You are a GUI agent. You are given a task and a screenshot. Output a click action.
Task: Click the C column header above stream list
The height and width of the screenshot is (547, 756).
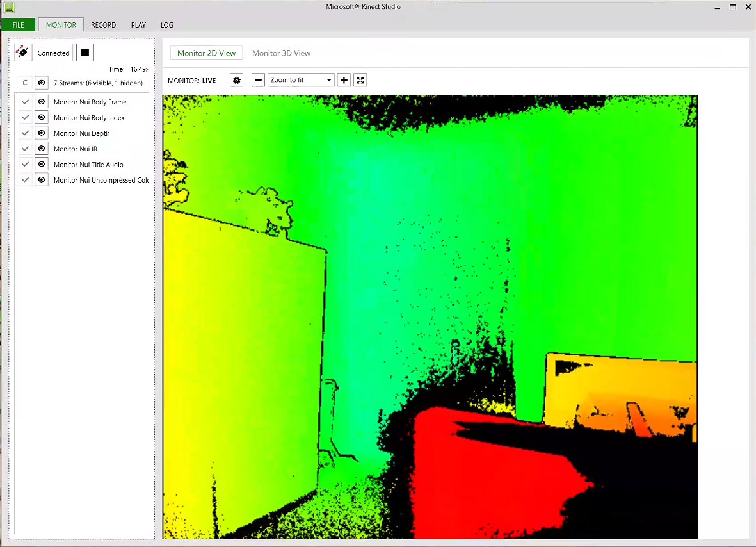pyautogui.click(x=24, y=82)
